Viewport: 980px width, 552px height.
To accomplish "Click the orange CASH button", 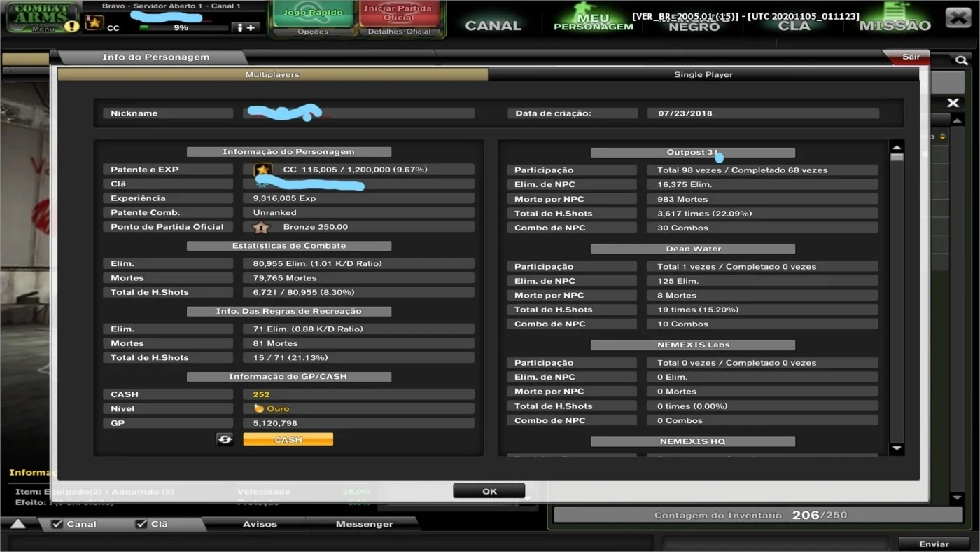I will (x=288, y=439).
